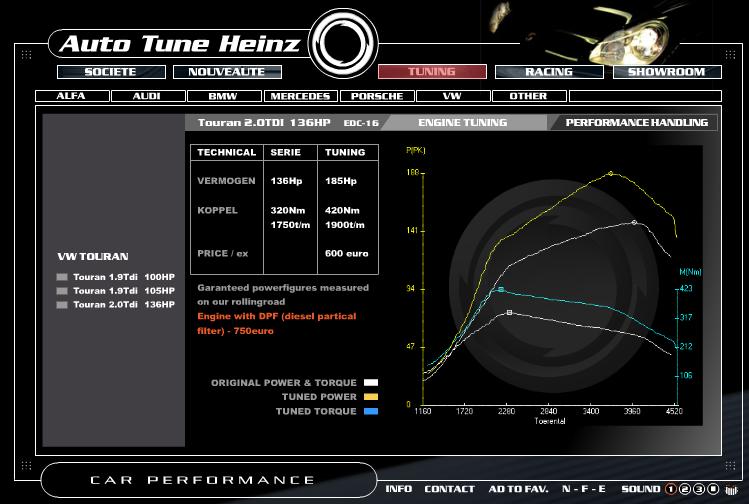The height and width of the screenshot is (504, 749).
Task: Choose the PORSCHE brand tab
Action: pos(377,96)
